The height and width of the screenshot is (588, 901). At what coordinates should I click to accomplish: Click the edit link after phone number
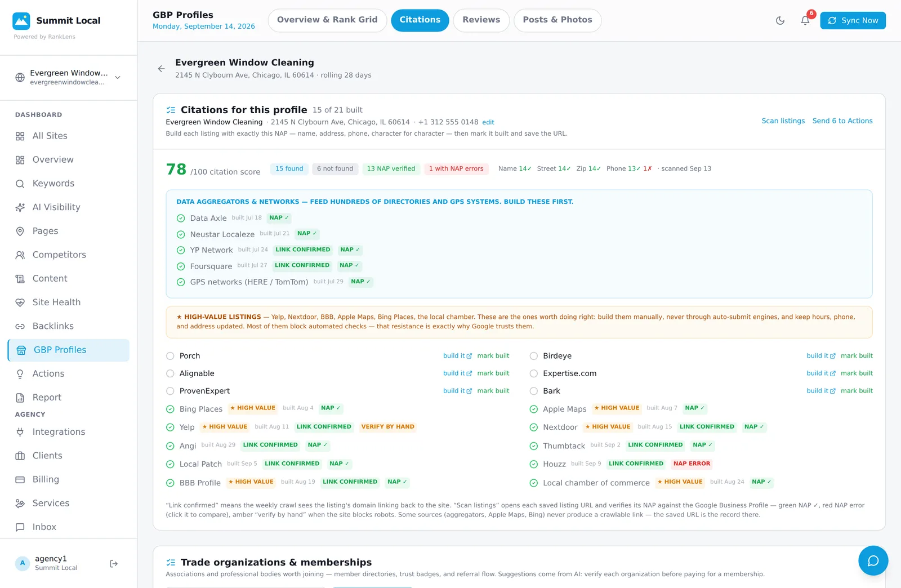tap(488, 122)
